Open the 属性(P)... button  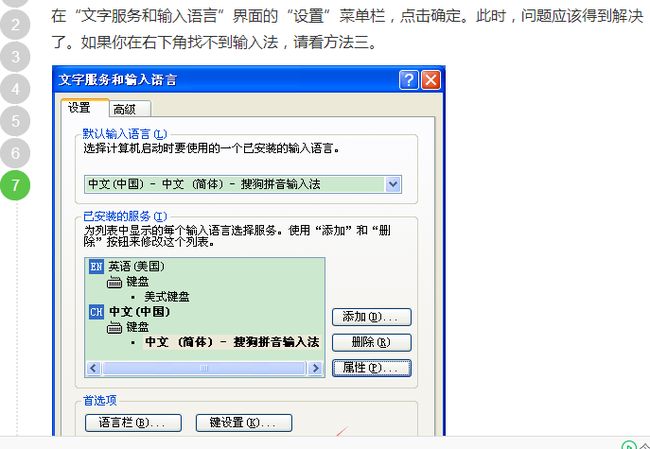point(371,368)
